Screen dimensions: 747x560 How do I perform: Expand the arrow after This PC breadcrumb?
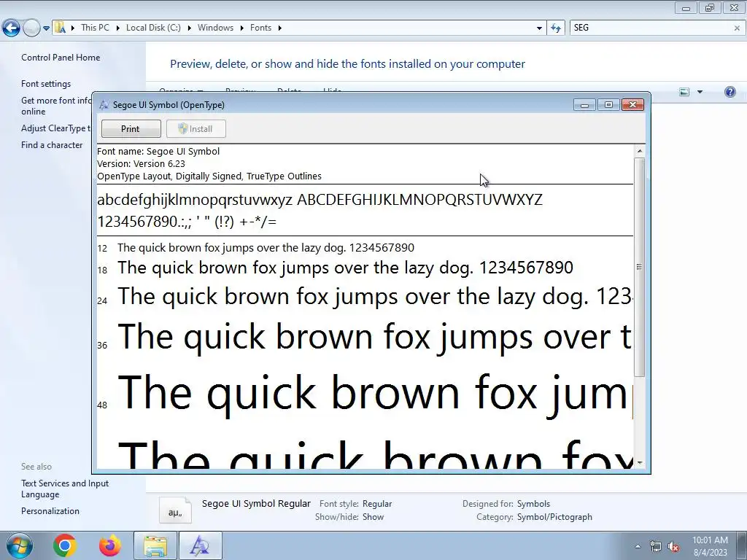(x=117, y=28)
